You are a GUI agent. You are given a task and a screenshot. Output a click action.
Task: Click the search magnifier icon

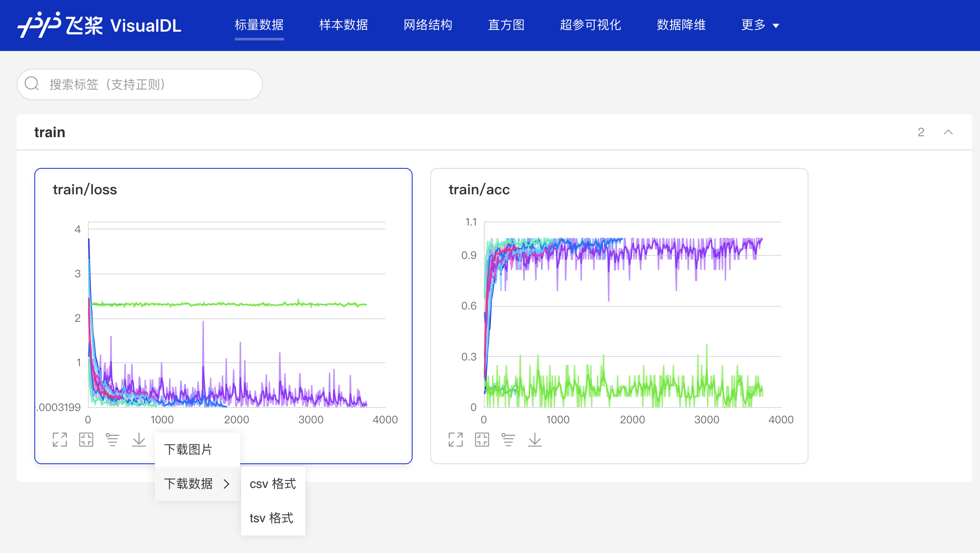[31, 84]
